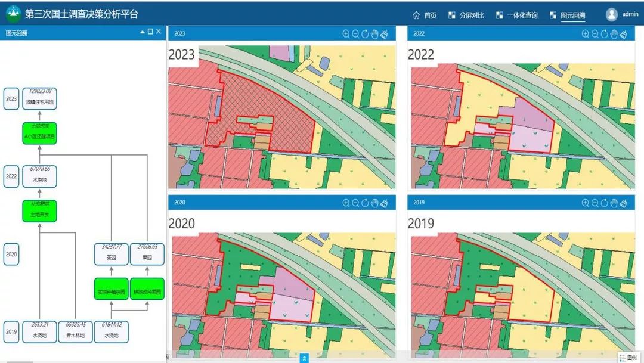Zoom out on the 2019 map panel

click(595, 203)
